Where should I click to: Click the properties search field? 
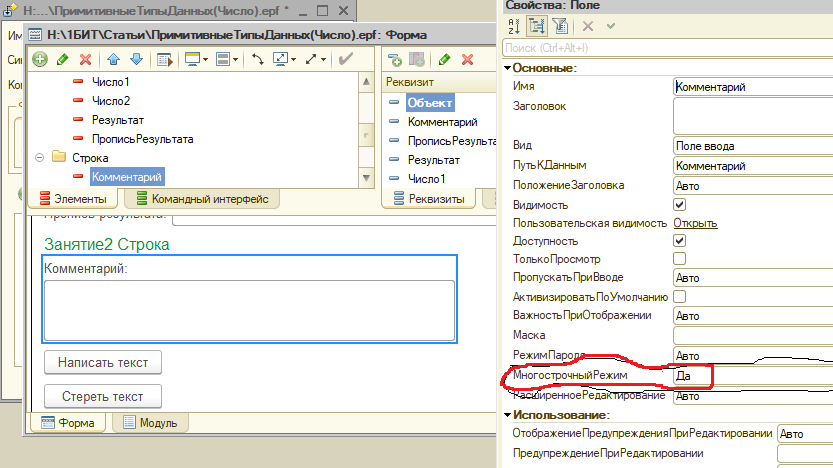click(x=660, y=47)
